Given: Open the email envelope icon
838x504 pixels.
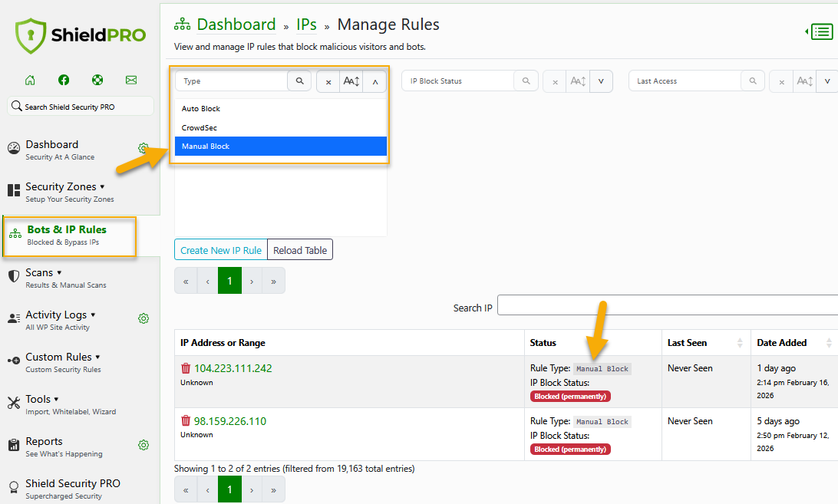Looking at the screenshot, I should [x=131, y=81].
